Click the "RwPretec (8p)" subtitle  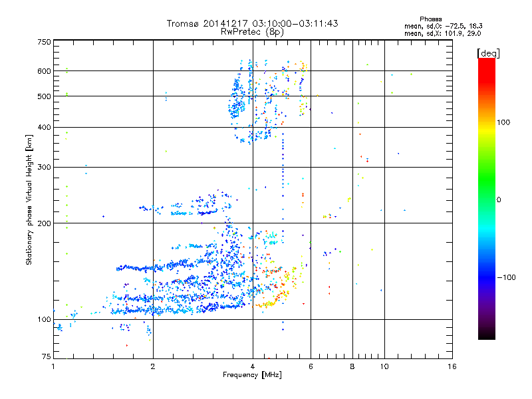pyautogui.click(x=252, y=32)
